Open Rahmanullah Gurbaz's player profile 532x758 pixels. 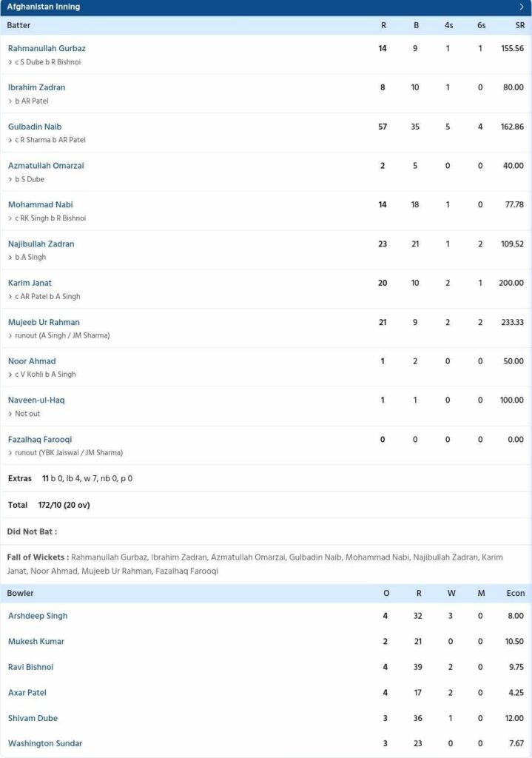point(47,48)
